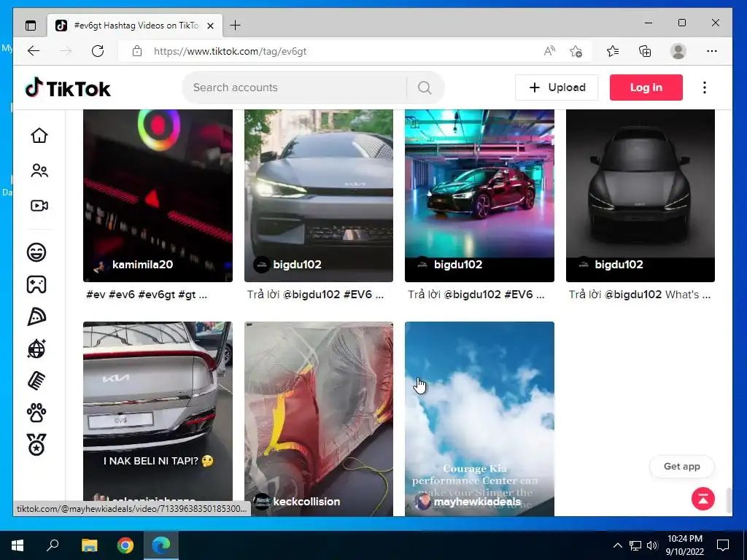
Task: Open File Explorer from taskbar
Action: 89,545
